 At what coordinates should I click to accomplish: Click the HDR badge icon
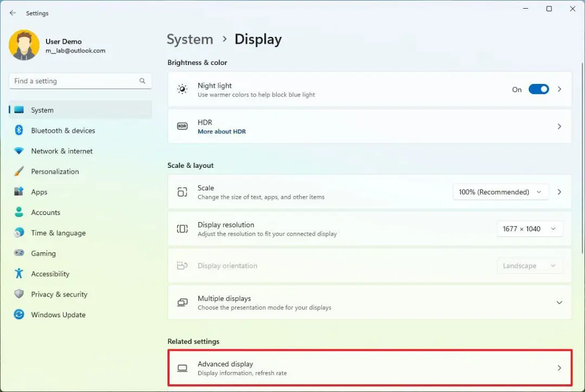click(182, 126)
